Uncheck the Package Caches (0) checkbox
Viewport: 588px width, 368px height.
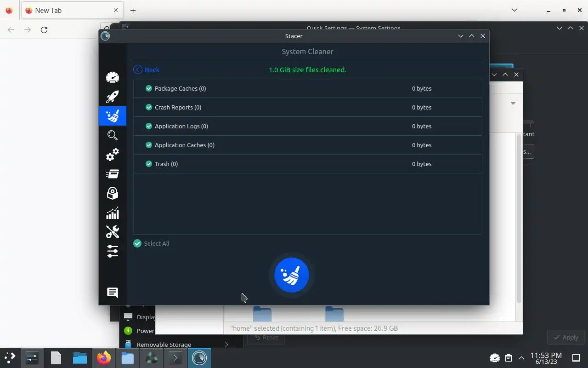(x=149, y=88)
